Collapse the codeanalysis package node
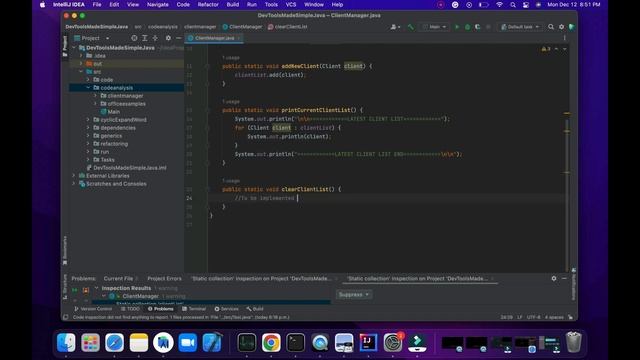The image size is (640, 360). [88, 88]
